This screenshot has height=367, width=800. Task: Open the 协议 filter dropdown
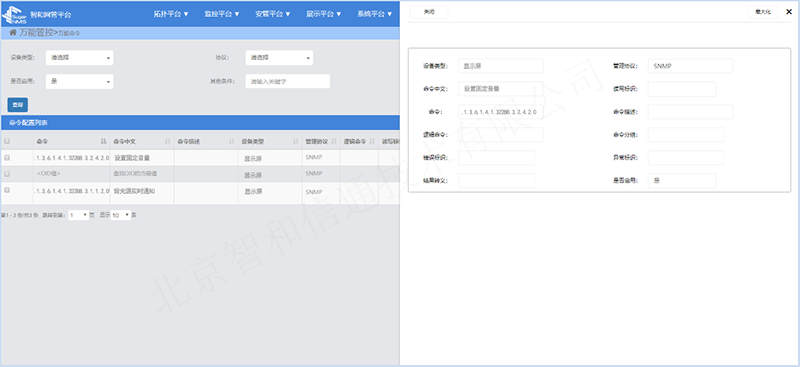[x=279, y=58]
